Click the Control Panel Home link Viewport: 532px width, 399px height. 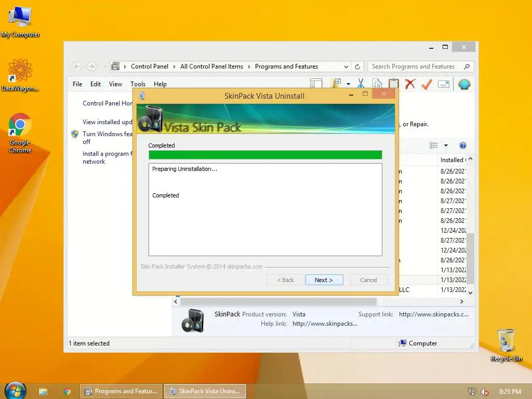[108, 103]
